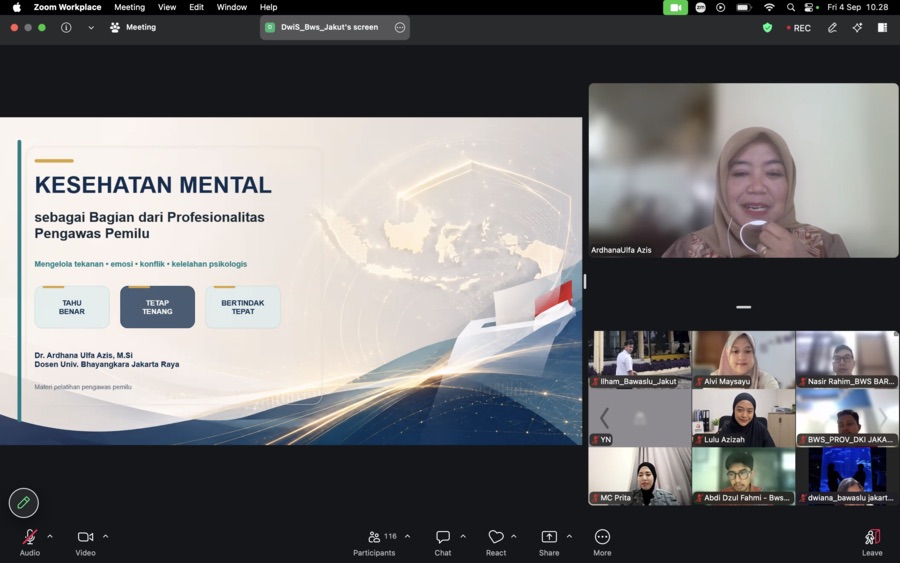The width and height of the screenshot is (900, 563).
Task: Open the Apple menu
Action: 17,7
